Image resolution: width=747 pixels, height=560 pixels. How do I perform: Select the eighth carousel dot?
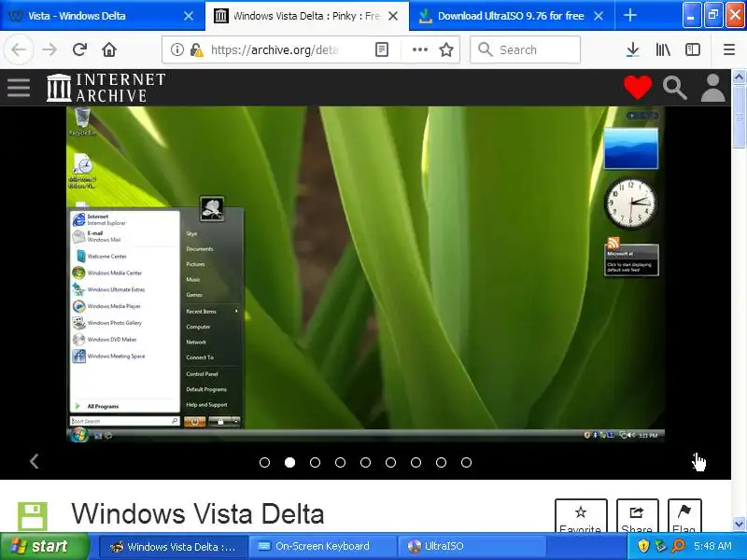click(441, 462)
